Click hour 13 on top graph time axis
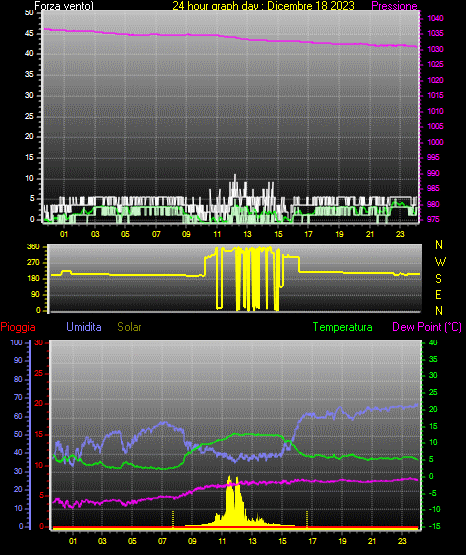Screen dimensions: 466x555 point(247,234)
